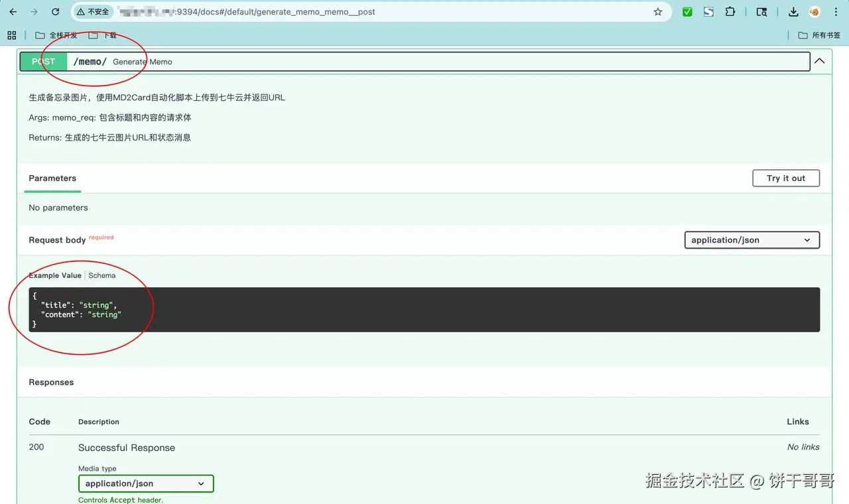
Task: Click the browser back arrow
Action: click(13, 11)
